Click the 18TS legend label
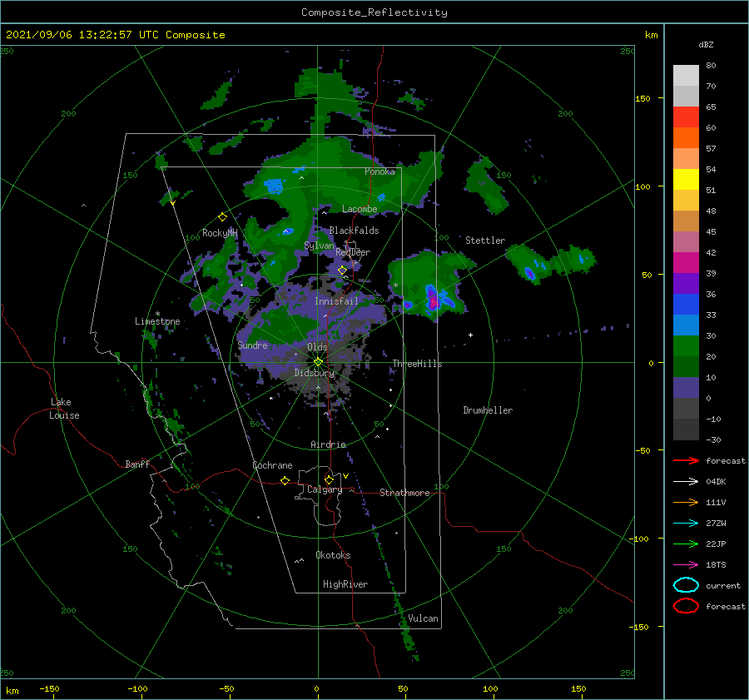749x700 pixels. pos(716,565)
